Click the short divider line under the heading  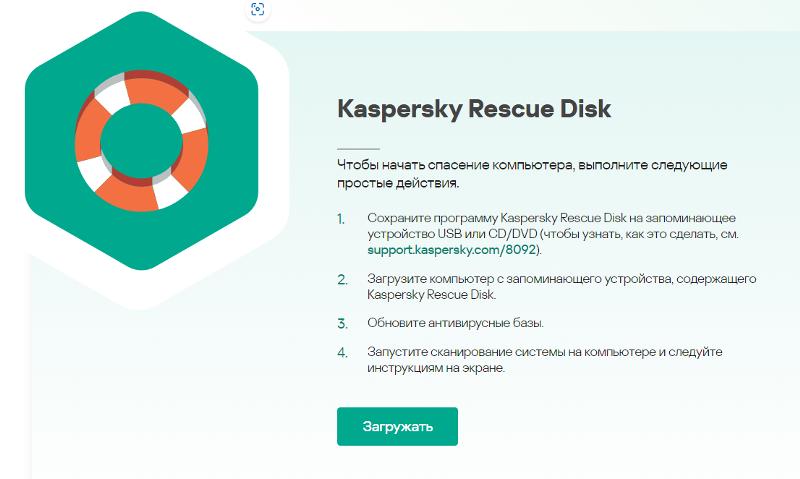[x=358, y=149]
